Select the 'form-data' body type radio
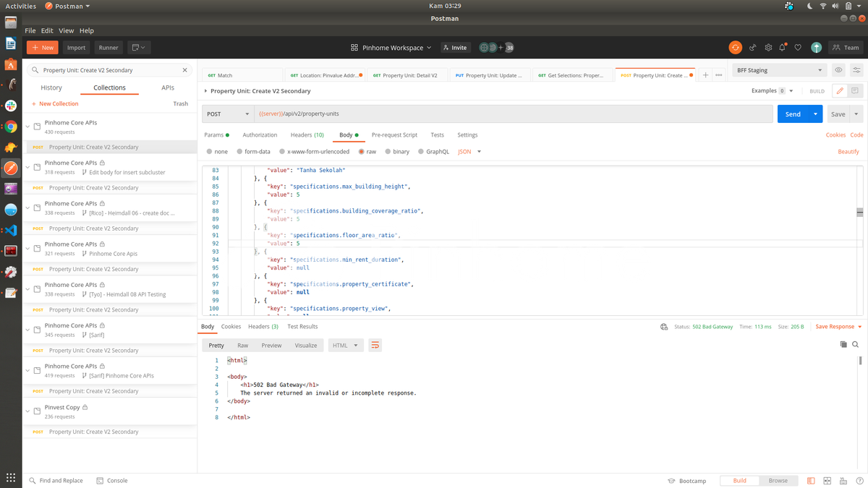 click(239, 152)
